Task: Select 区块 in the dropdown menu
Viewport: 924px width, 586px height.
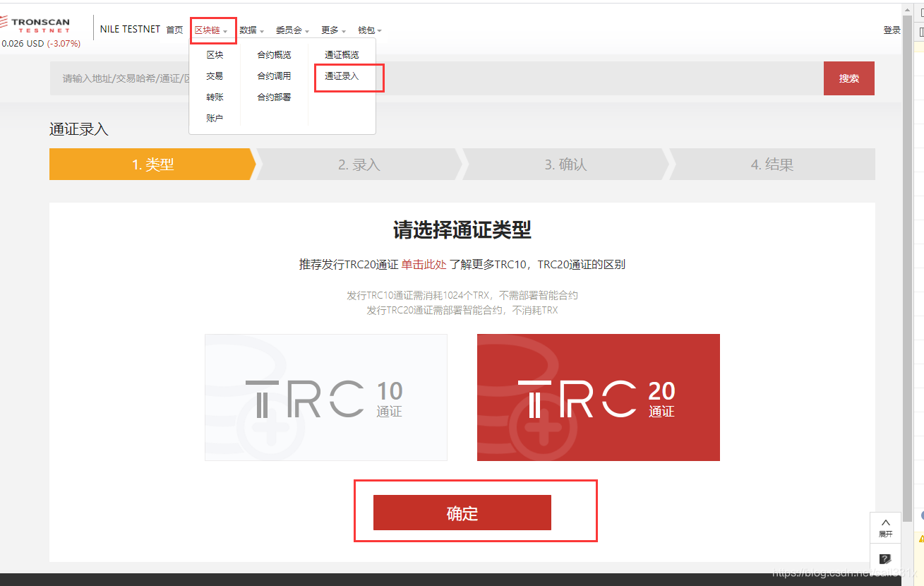Action: coord(215,55)
